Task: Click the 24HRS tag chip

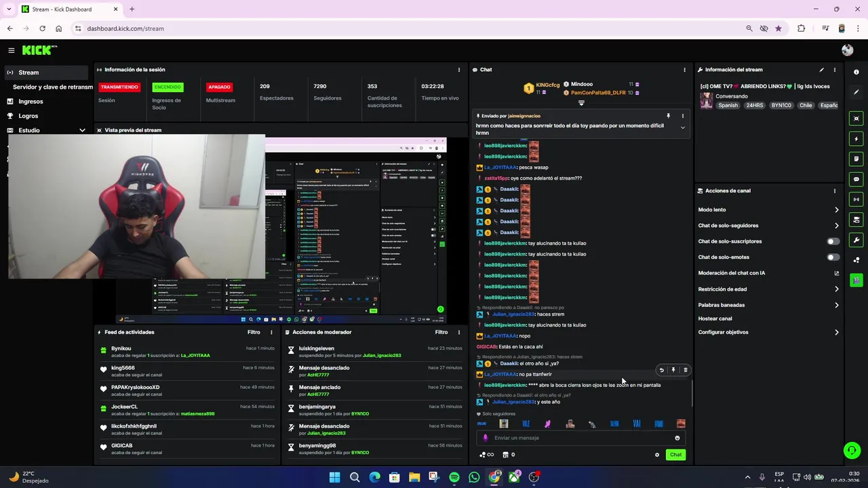Action: [x=755, y=106]
